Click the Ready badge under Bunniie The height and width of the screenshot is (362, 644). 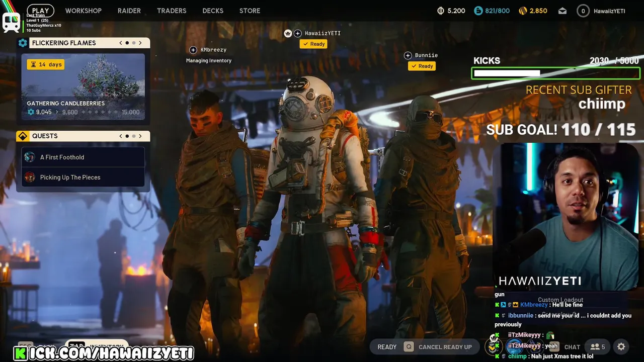[x=422, y=66]
